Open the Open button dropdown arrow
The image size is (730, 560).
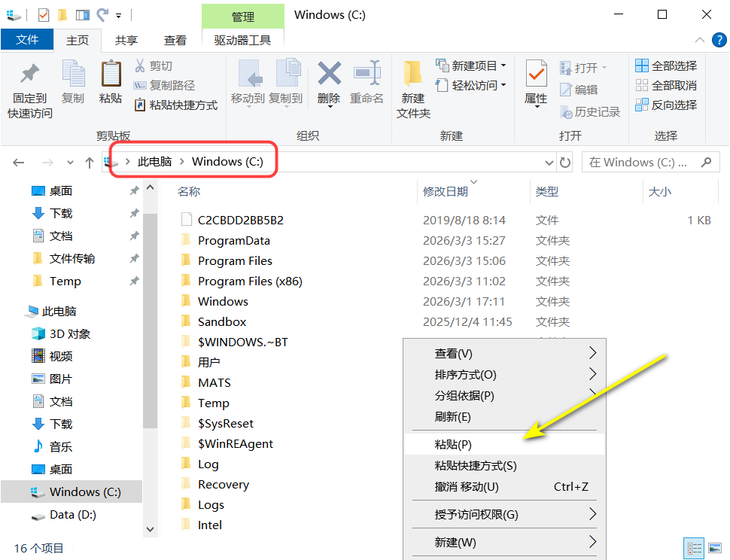click(604, 68)
